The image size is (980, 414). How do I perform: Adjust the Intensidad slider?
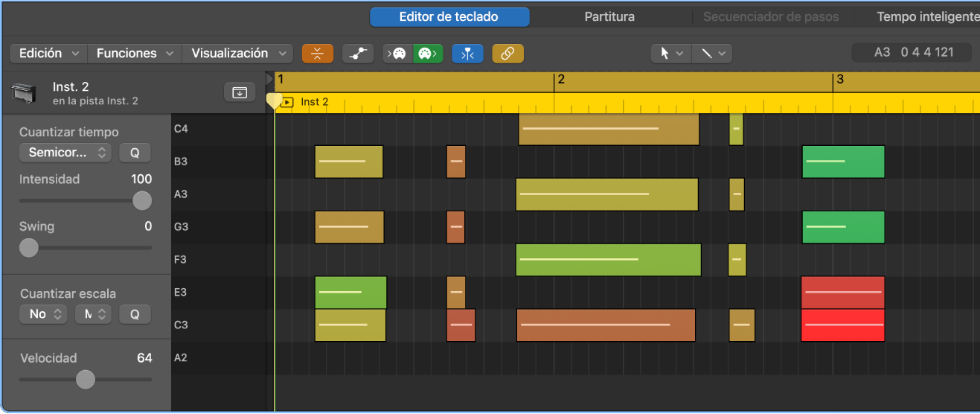[x=141, y=200]
